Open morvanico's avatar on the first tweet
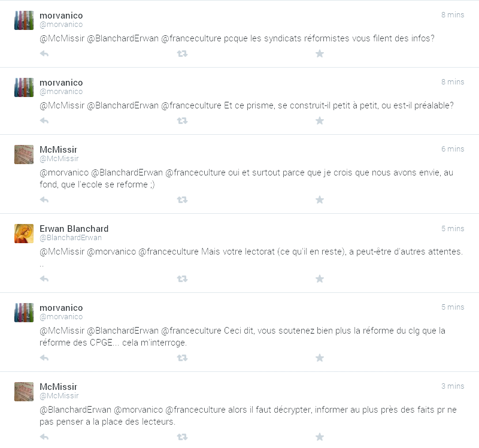This screenshot has height=448, width=479. click(24, 20)
